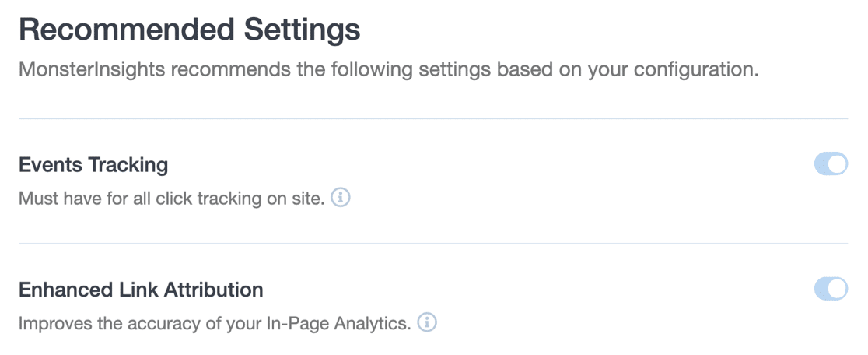Click the 'Improves the accuracy' description text
This screenshot has height=355, width=868.
point(214,323)
